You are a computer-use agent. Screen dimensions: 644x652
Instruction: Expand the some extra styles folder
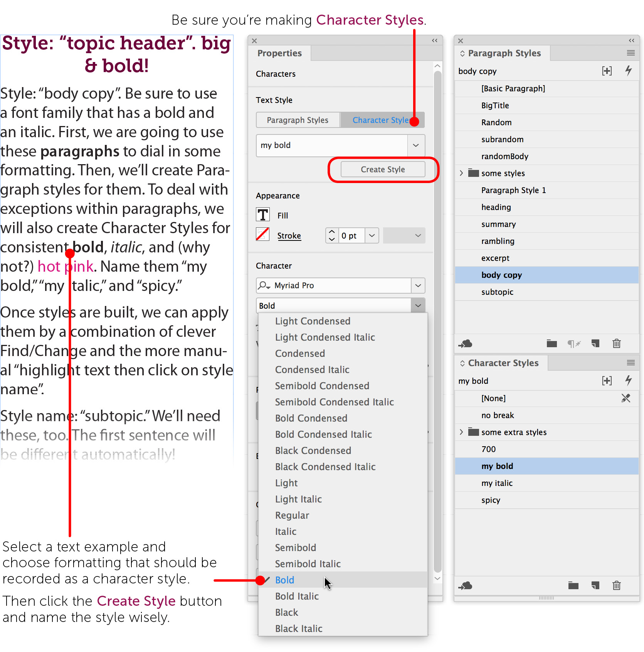click(x=461, y=432)
